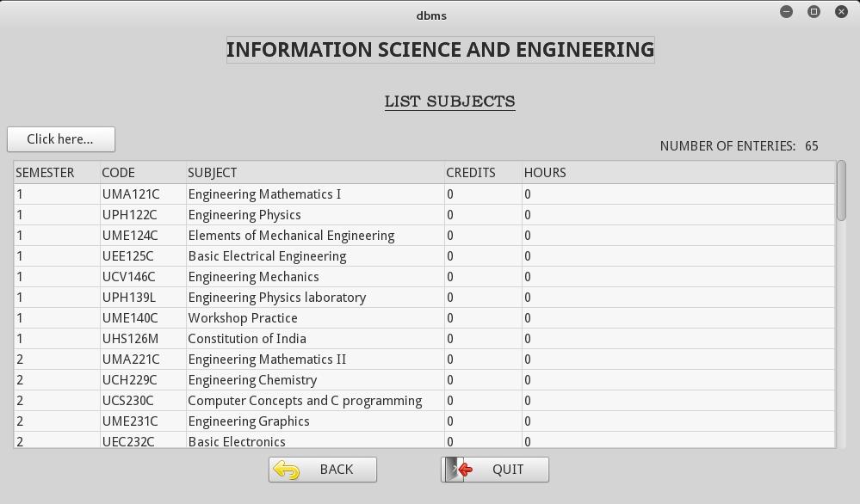
Task: Click the CREDITS column header
Action: coord(483,173)
